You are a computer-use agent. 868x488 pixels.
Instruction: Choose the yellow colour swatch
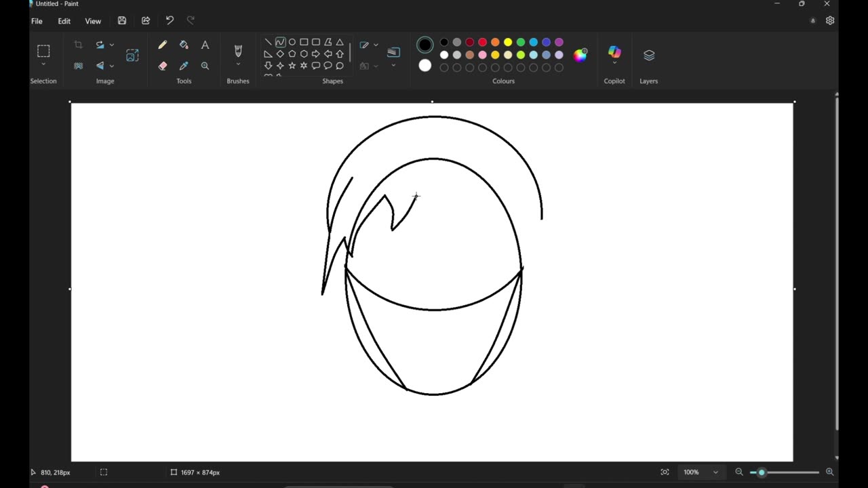(508, 42)
